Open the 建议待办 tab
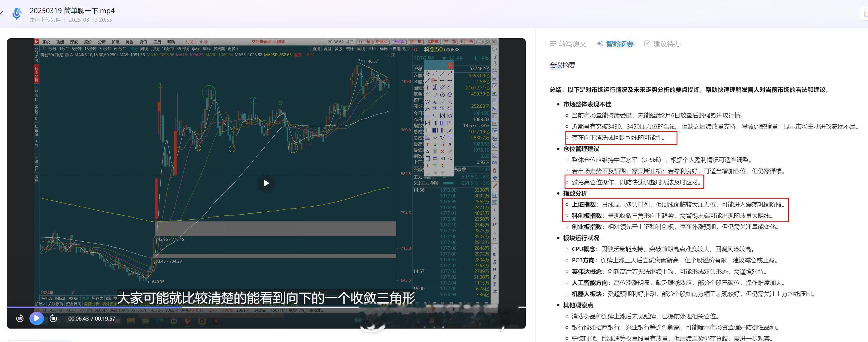The height and width of the screenshot is (342, 868). click(x=663, y=44)
